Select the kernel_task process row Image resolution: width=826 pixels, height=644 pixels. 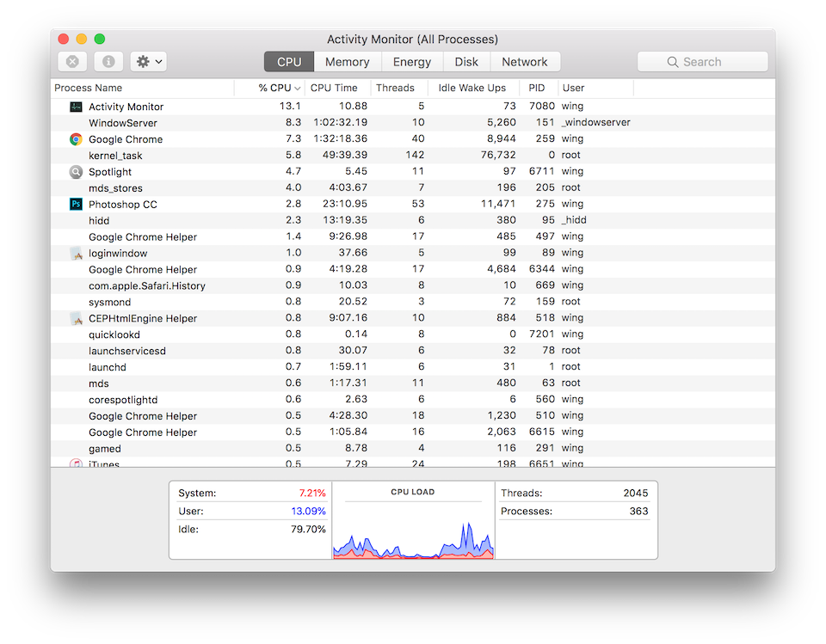click(x=413, y=156)
